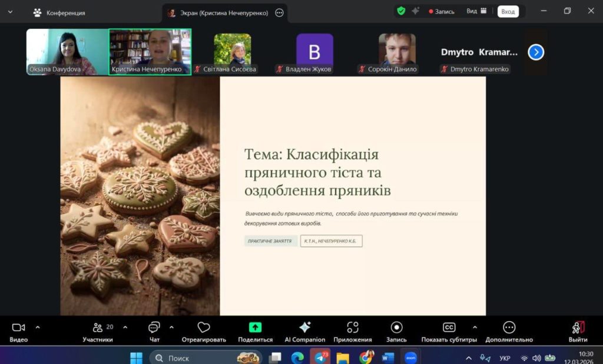Select the Экран (Кристина Нечепуренко) tab

[218, 12]
